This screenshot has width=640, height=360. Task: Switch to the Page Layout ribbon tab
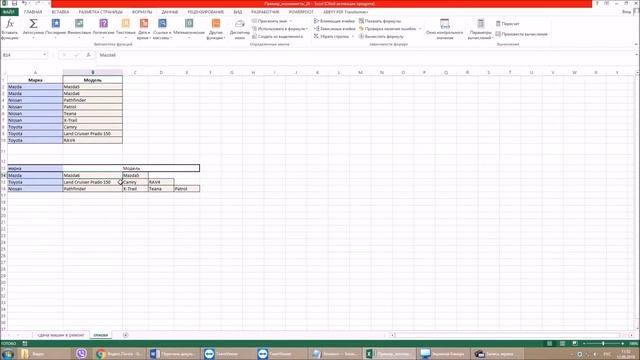[x=100, y=12]
